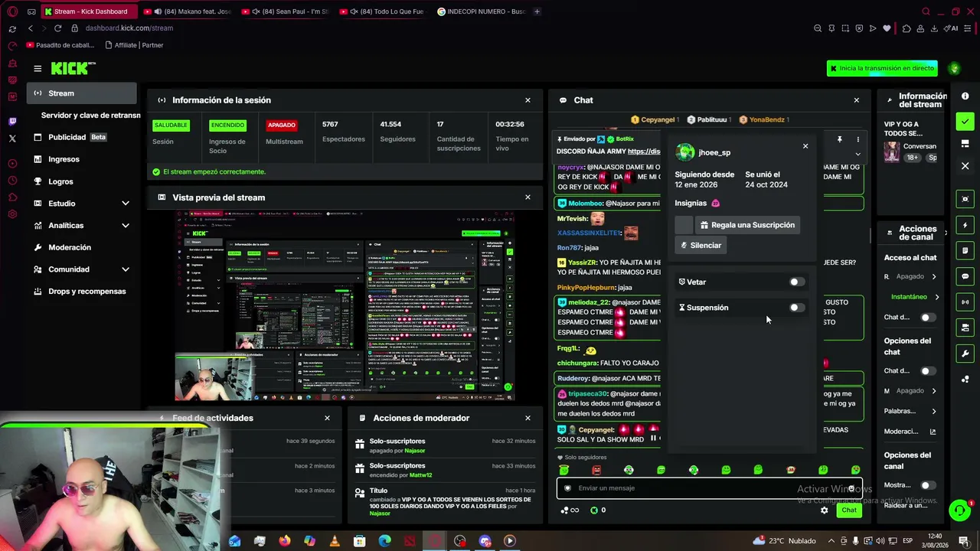Click the browser downloads icon
This screenshot has height=551, width=980.
click(x=934, y=28)
